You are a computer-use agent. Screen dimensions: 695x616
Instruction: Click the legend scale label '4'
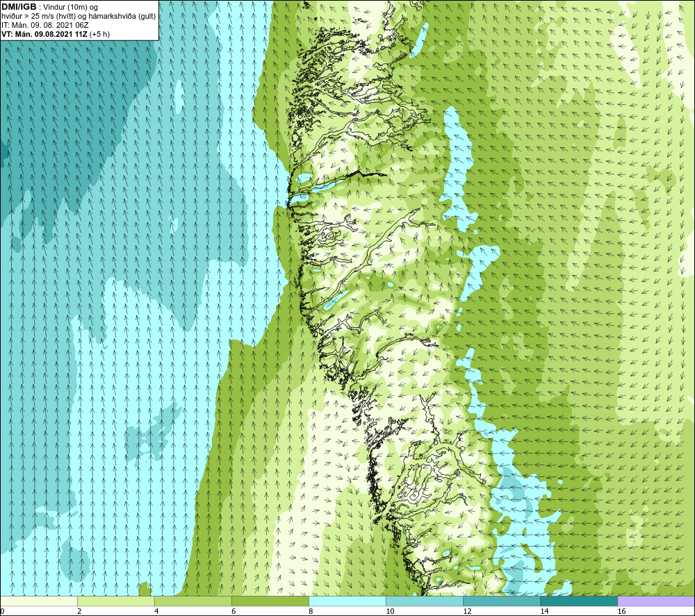pyautogui.click(x=156, y=612)
